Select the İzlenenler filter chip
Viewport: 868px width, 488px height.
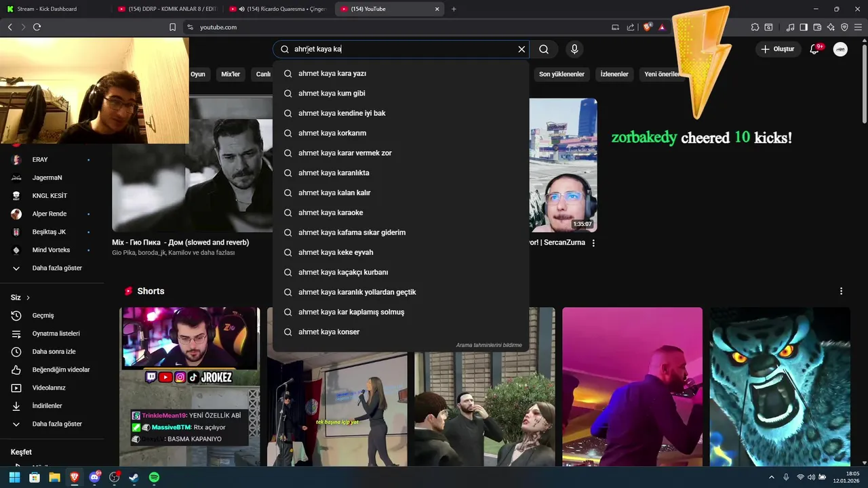pyautogui.click(x=614, y=74)
